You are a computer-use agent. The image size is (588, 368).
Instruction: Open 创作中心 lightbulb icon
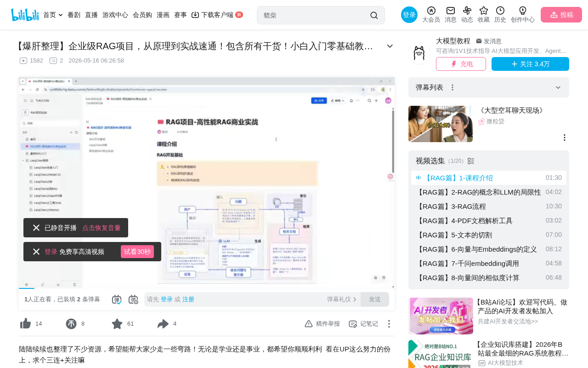coord(523,11)
